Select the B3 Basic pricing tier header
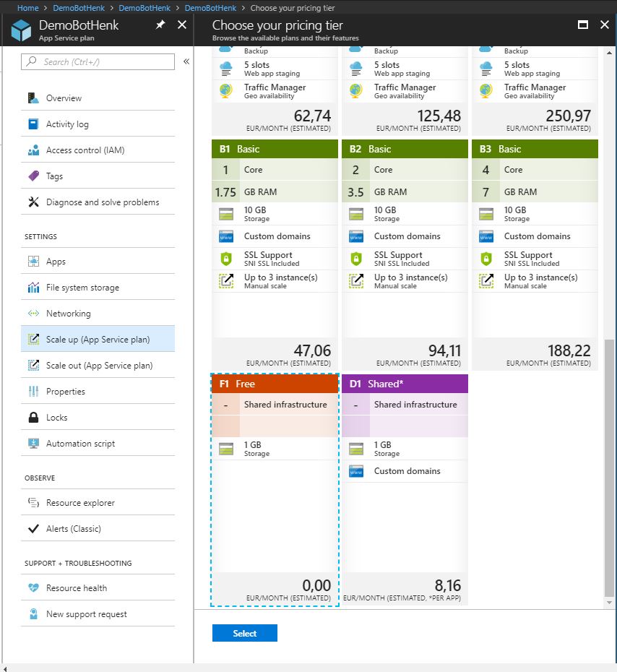The image size is (617, 672). point(535,149)
